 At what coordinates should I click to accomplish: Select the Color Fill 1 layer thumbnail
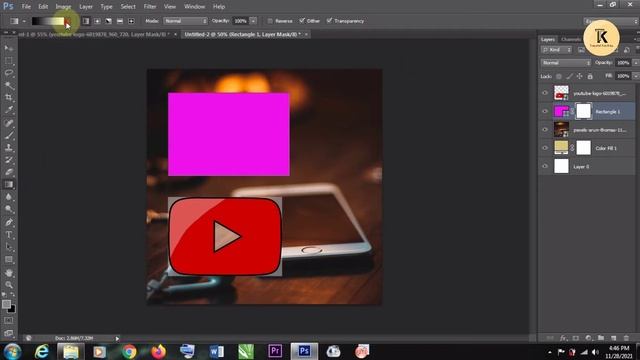561,148
